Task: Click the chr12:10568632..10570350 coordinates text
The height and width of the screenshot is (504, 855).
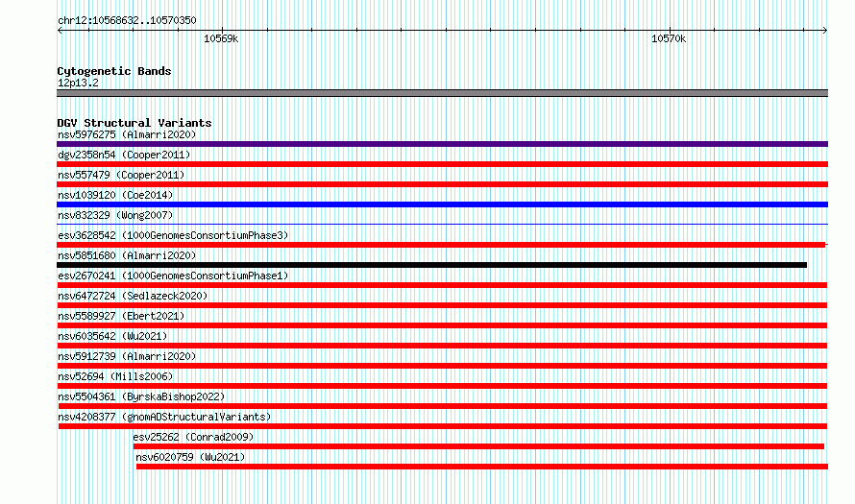Action: 127,20
